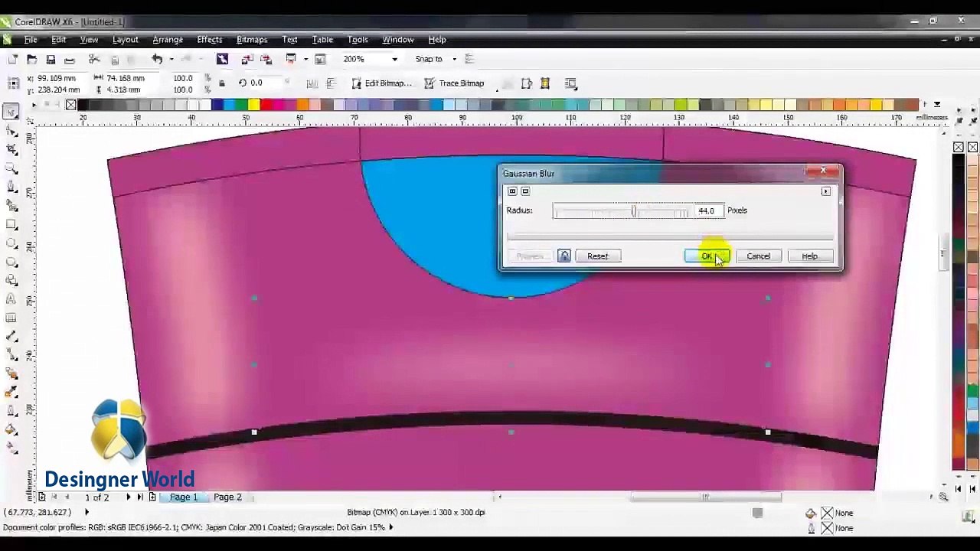
Task: Click Help in Gaussian Blur dialog
Action: 809,256
